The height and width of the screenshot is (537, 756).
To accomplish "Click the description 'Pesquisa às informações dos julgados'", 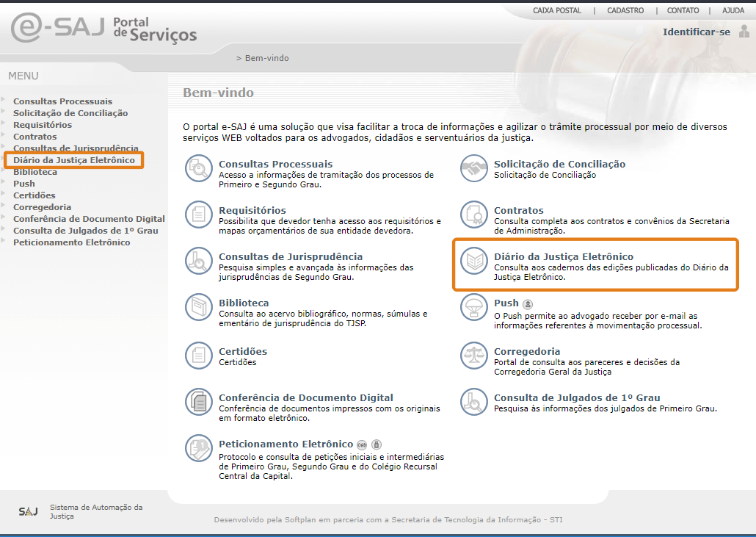I will pyautogui.click(x=606, y=408).
